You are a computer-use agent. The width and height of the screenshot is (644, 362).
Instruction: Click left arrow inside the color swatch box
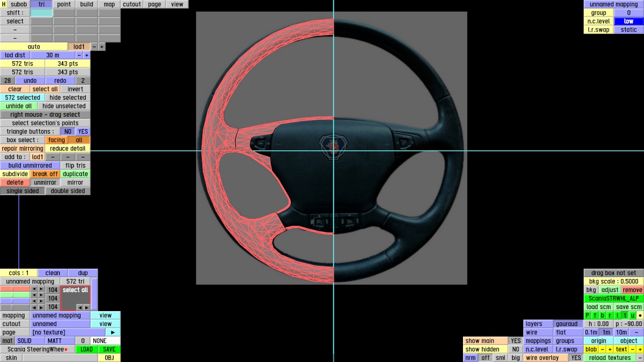pyautogui.click(x=79, y=307)
